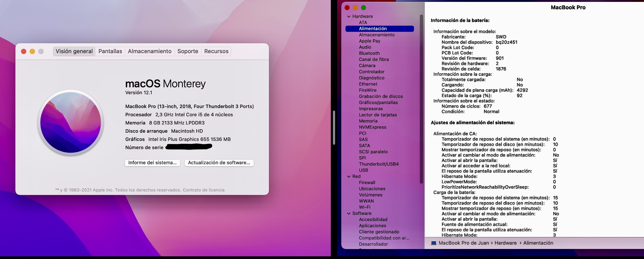The height and width of the screenshot is (259, 644).
Task: Select Alimentación in the sidebar
Action: click(x=379, y=29)
